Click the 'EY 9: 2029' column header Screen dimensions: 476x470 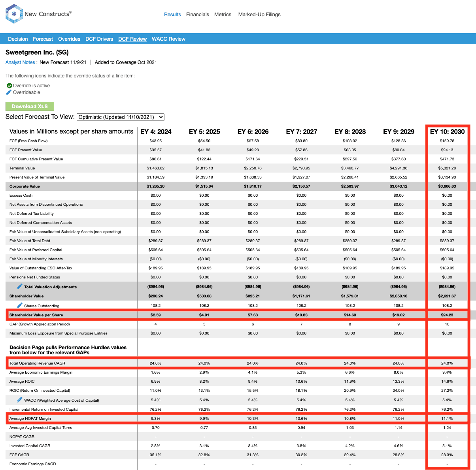(x=399, y=132)
